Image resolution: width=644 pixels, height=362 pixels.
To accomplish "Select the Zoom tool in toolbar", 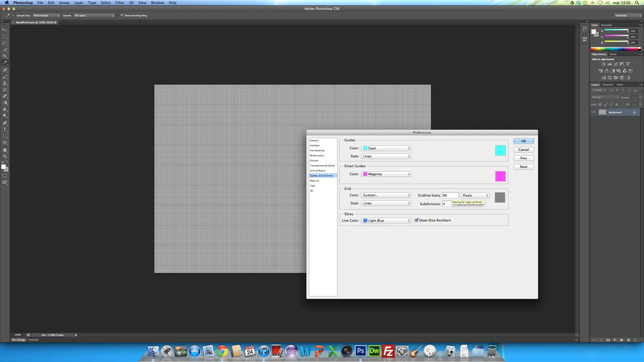I will 5,156.
